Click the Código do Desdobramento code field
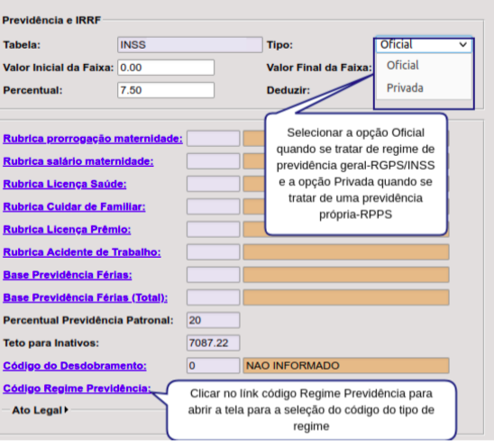 pyautogui.click(x=213, y=365)
